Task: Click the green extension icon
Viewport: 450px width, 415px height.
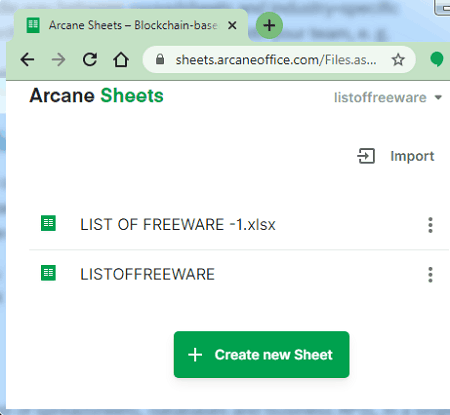Action: [x=437, y=59]
